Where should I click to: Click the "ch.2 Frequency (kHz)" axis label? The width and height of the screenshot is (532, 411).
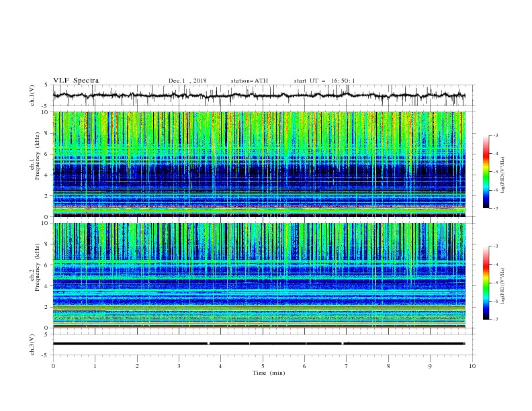click(35, 267)
